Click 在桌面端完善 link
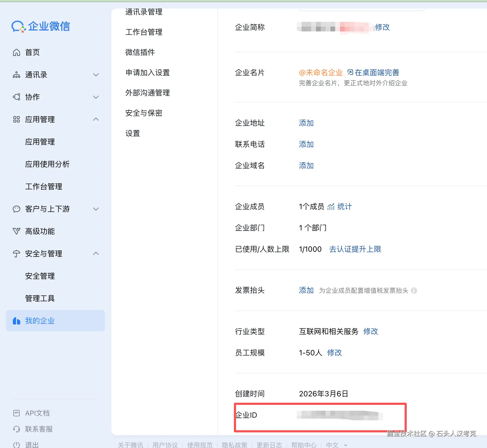 click(377, 72)
